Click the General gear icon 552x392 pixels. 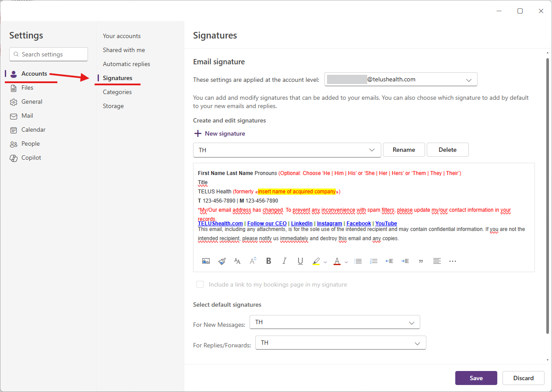pyautogui.click(x=14, y=102)
